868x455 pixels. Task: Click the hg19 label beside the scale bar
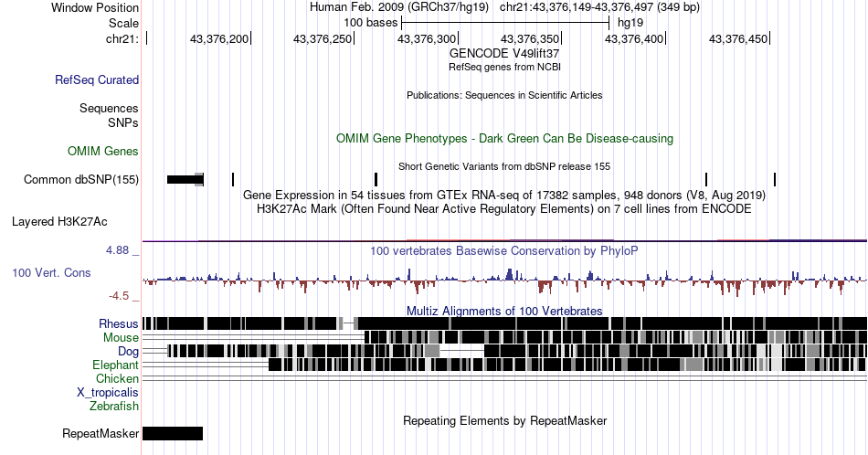tap(630, 23)
